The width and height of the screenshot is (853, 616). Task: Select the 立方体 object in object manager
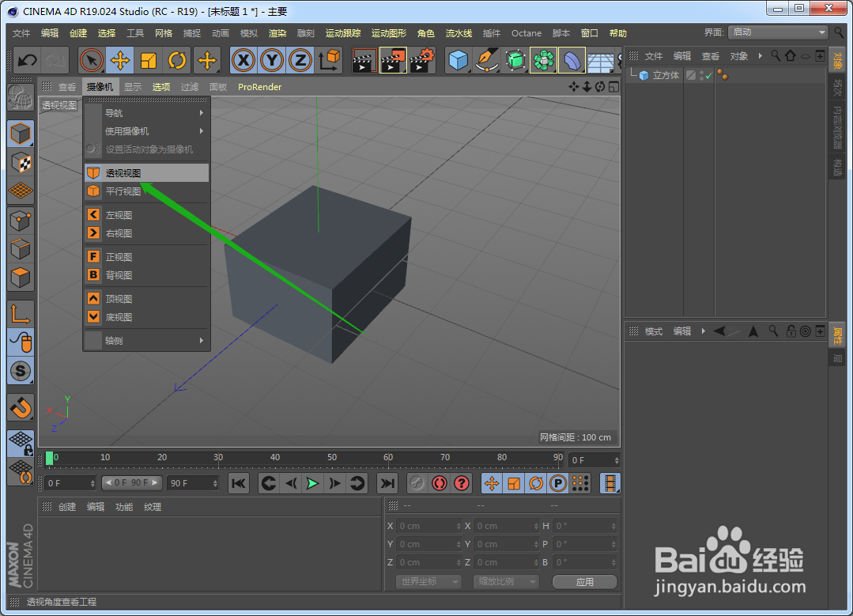pos(666,75)
